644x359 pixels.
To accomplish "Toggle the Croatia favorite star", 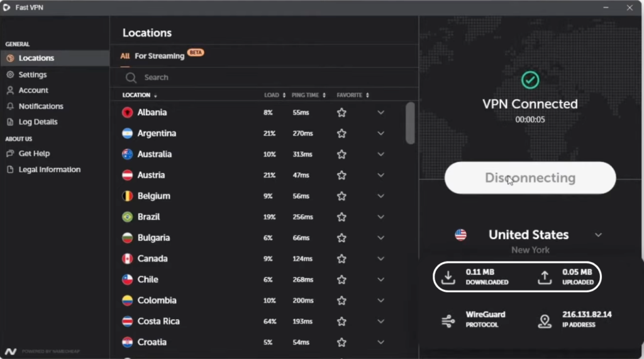I will coord(341,342).
